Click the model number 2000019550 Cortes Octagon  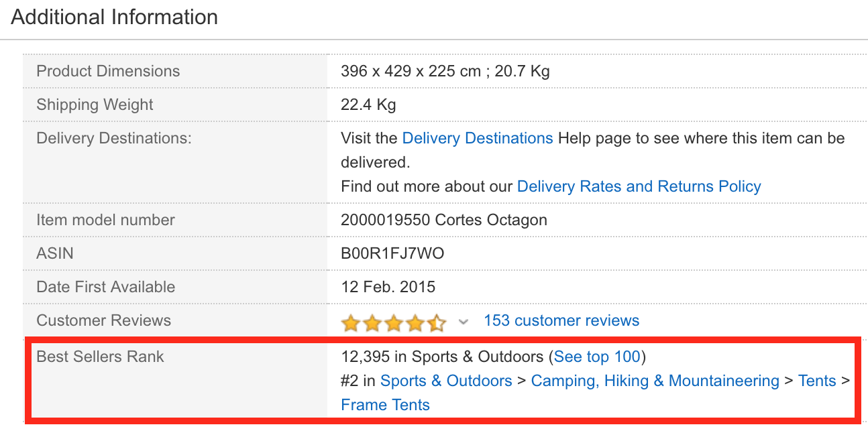(443, 220)
